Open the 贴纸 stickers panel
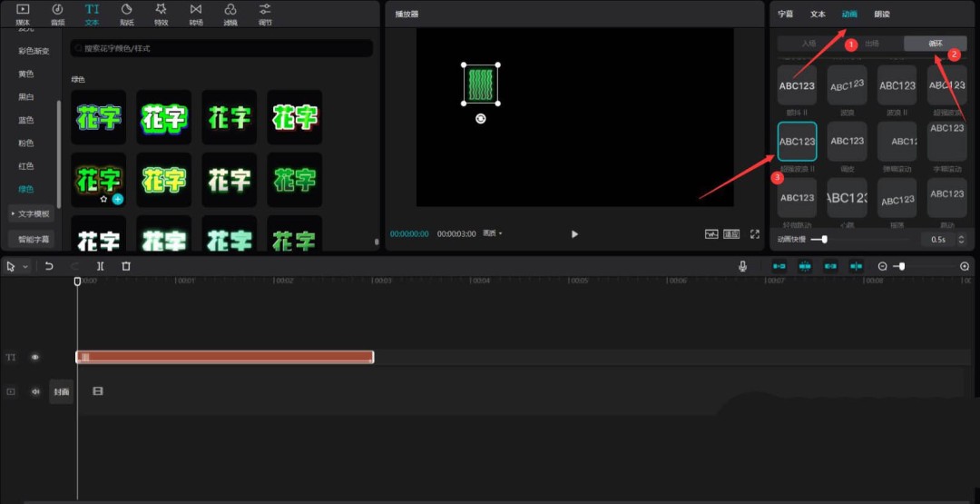The image size is (980, 504). pos(126,13)
